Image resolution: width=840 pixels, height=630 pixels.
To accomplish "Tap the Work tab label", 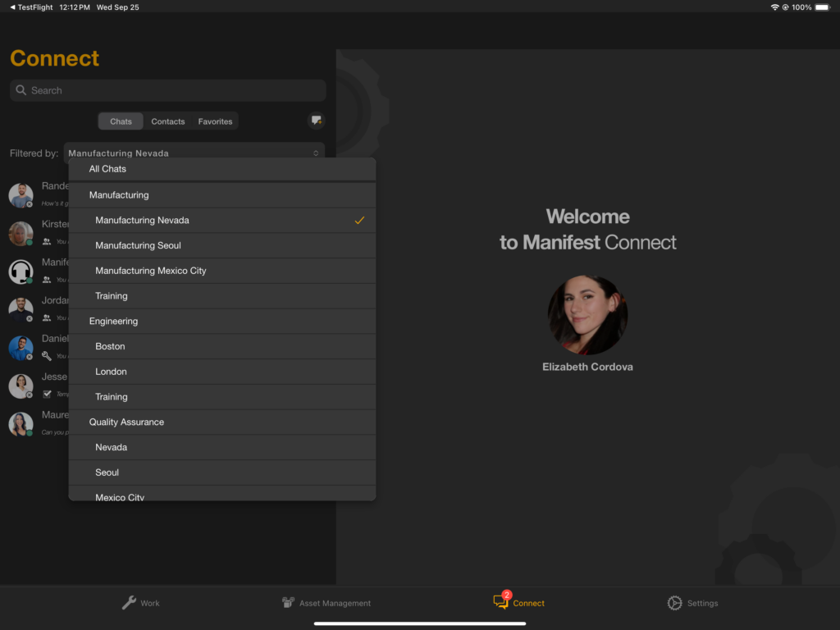I will 150,603.
